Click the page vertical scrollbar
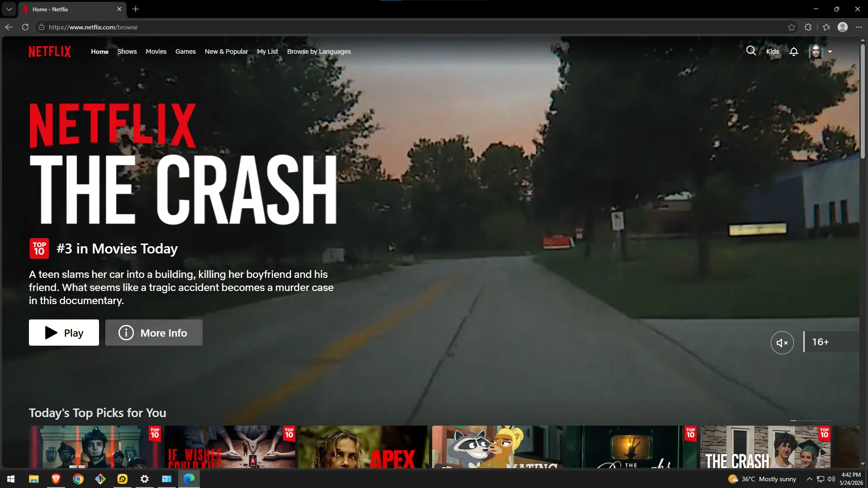 click(863, 101)
